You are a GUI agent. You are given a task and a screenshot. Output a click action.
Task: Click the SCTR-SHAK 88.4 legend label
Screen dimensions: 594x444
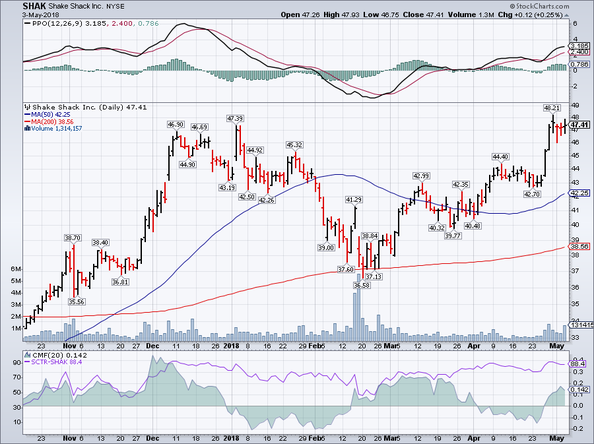[x=56, y=362]
